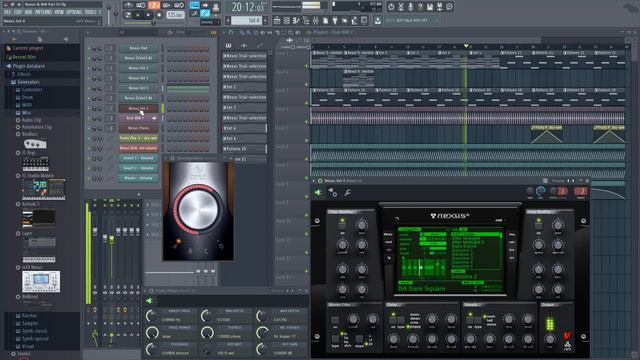Click the one-click recording microphone icon
The width and height of the screenshot is (640, 360).
410,7
